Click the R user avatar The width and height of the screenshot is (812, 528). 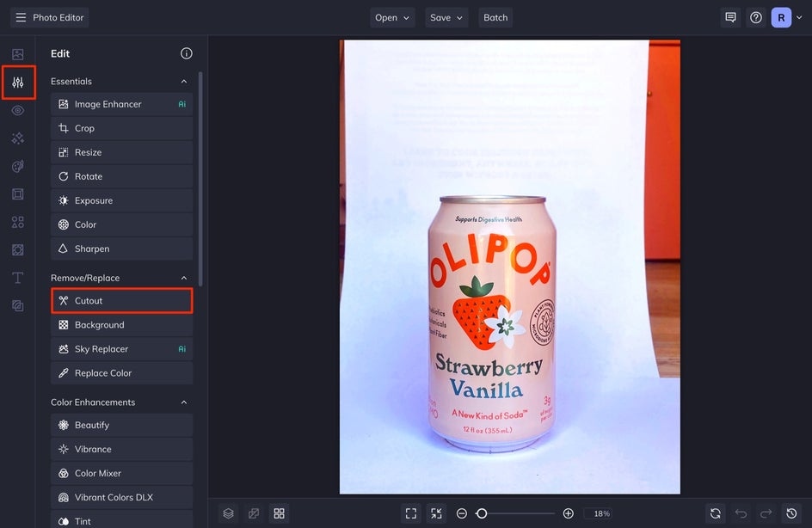pyautogui.click(x=781, y=17)
